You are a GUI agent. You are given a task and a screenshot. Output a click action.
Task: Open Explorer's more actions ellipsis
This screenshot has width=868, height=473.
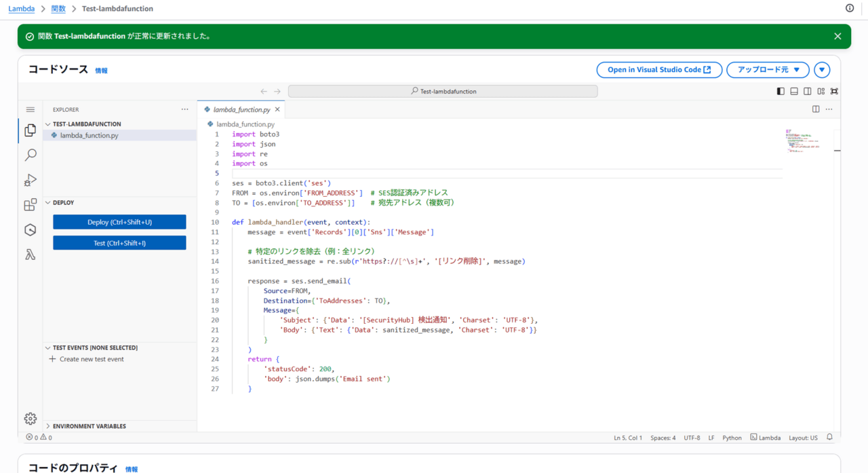pos(184,109)
